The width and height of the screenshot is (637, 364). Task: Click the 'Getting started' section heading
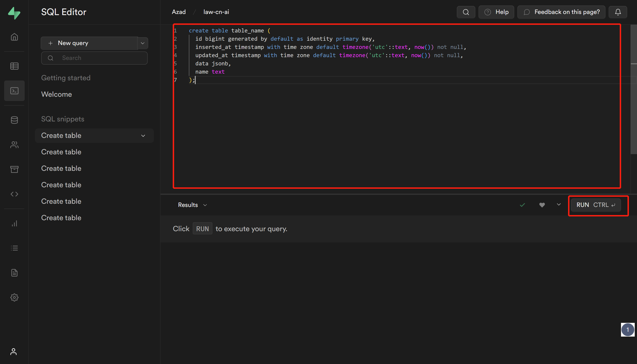[66, 78]
